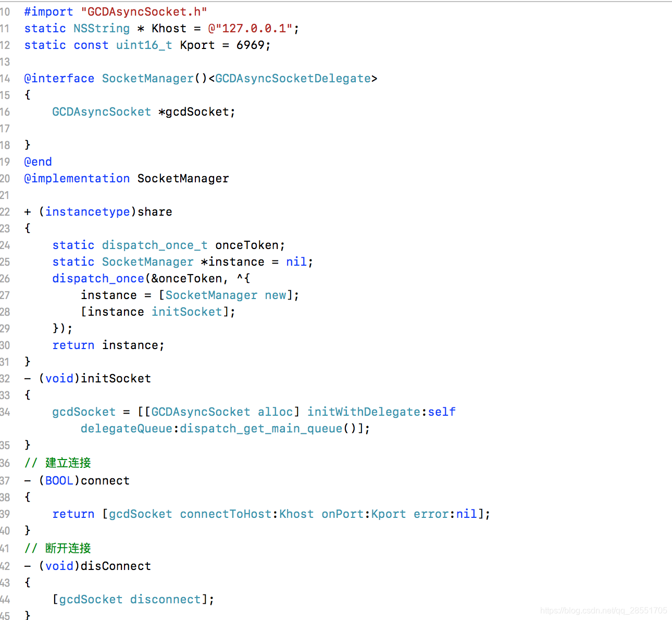Click the @end keyword

(x=38, y=162)
